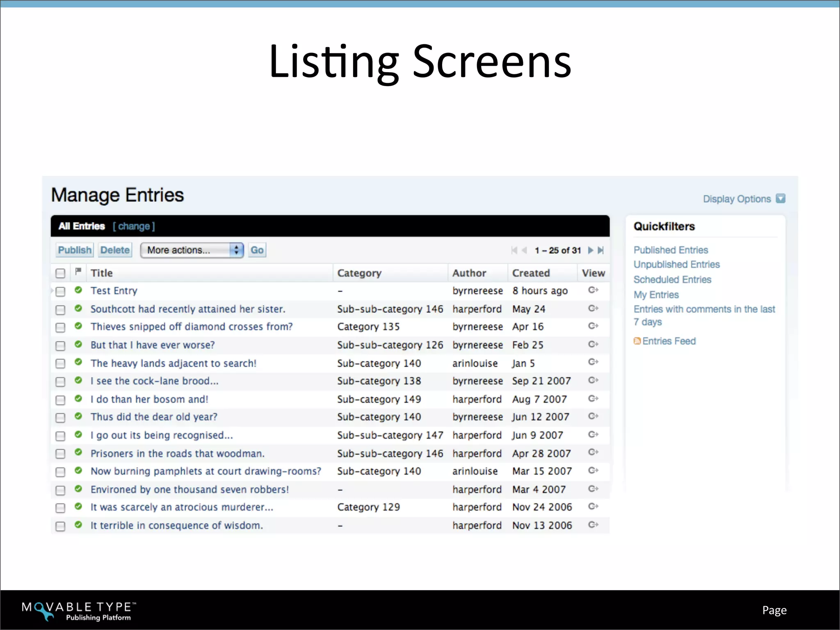Check the select-all checkbox in table header
Image resolution: width=840 pixels, height=630 pixels.
click(60, 273)
